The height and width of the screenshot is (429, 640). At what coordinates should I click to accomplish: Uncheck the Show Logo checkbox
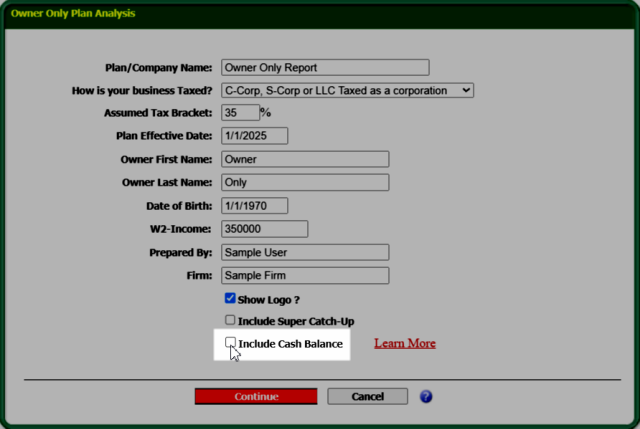(230, 298)
